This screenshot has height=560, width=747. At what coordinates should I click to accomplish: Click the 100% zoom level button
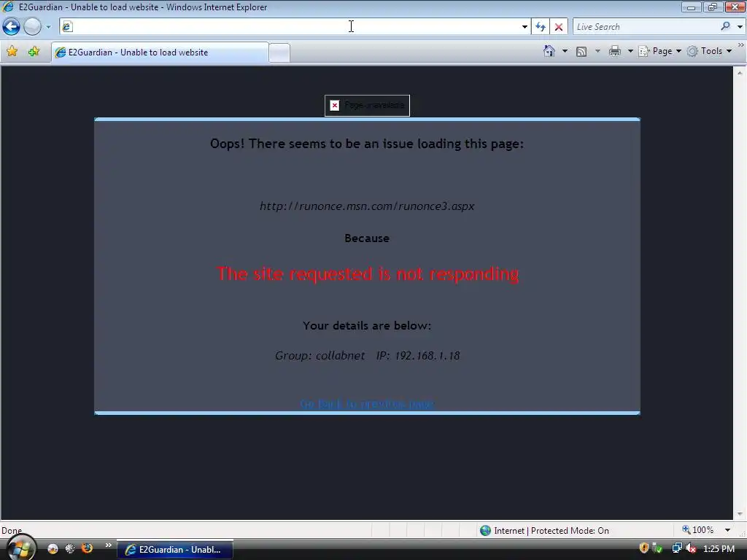(698, 530)
